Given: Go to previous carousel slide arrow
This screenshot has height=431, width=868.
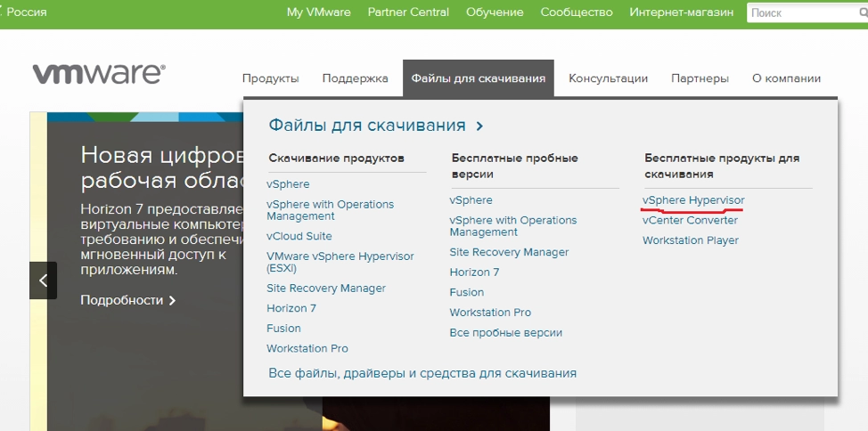Looking at the screenshot, I should point(43,281).
